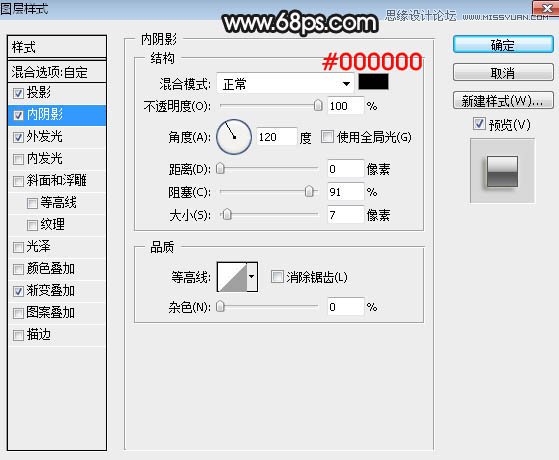The width and height of the screenshot is (559, 460).
Task: Click the noise percentage value field
Action: pyautogui.click(x=345, y=307)
